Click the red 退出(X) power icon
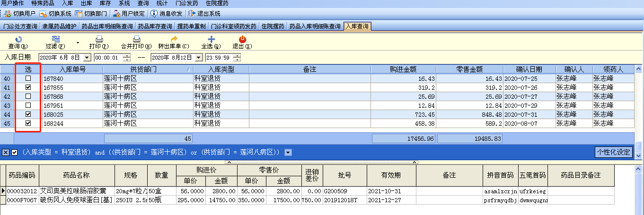The image size is (644, 215). (242, 39)
